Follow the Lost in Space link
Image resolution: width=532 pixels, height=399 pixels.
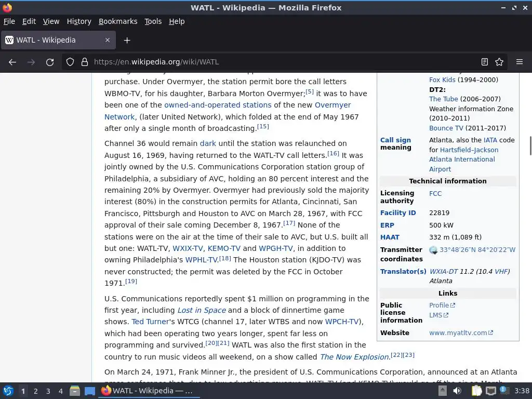(202, 311)
